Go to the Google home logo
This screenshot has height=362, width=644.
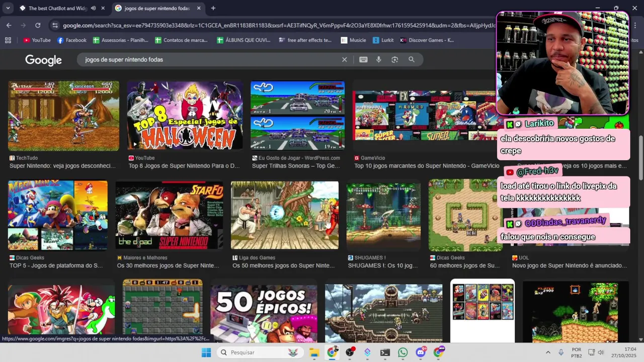(x=43, y=60)
